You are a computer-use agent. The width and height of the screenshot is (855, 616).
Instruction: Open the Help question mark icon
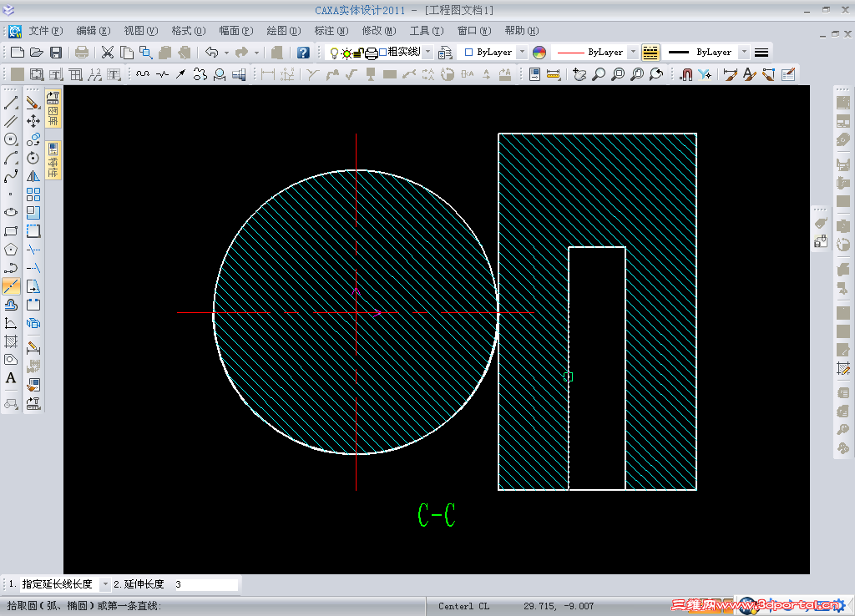tap(303, 53)
